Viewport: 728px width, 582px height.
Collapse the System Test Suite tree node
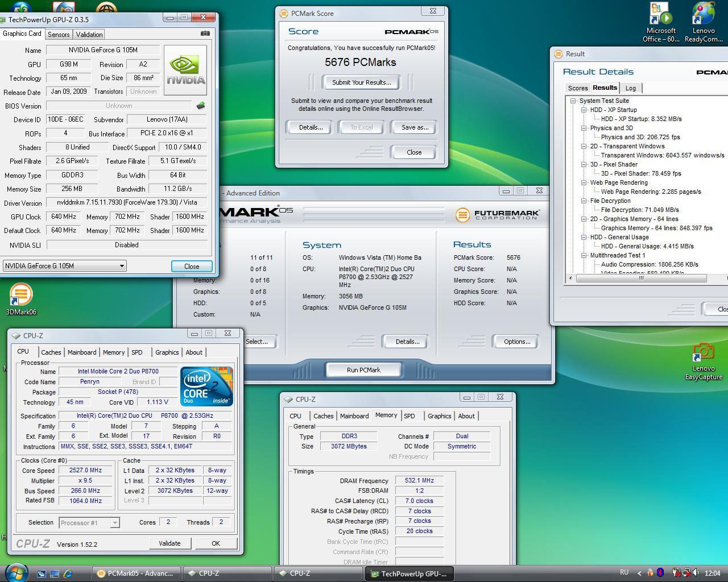[573, 101]
